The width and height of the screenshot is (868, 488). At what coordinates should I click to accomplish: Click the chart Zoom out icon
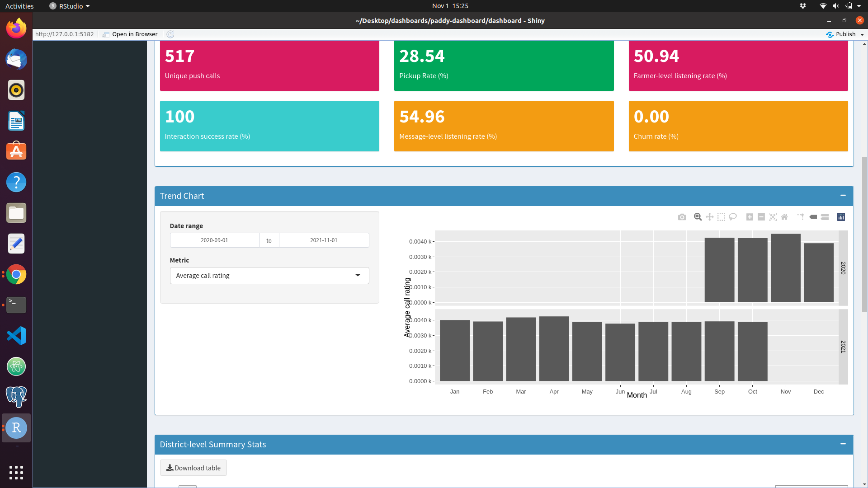(761, 217)
